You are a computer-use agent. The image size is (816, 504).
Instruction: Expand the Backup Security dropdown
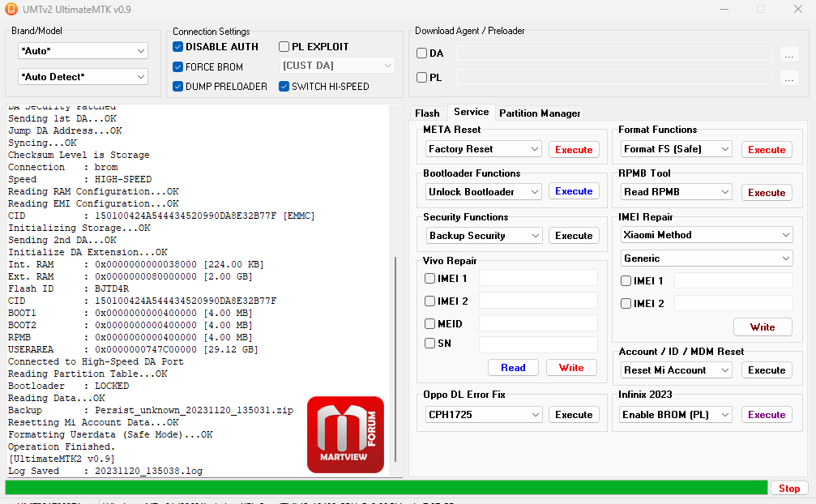click(484, 236)
